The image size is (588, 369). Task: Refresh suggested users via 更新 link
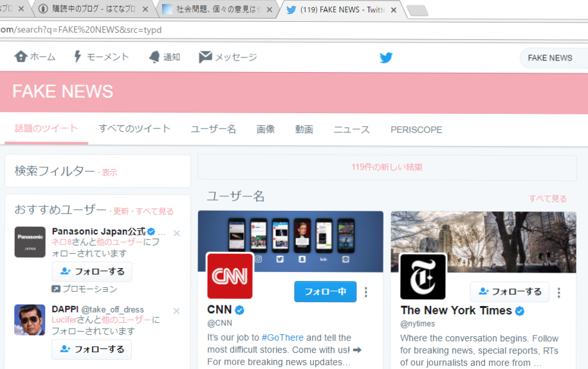(x=121, y=212)
